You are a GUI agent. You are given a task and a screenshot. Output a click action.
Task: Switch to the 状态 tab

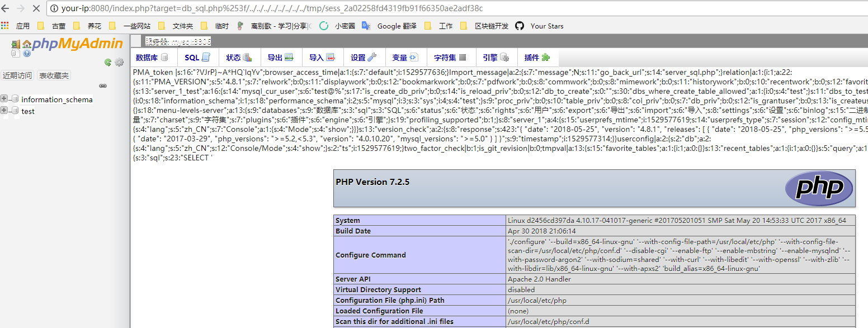[239, 58]
